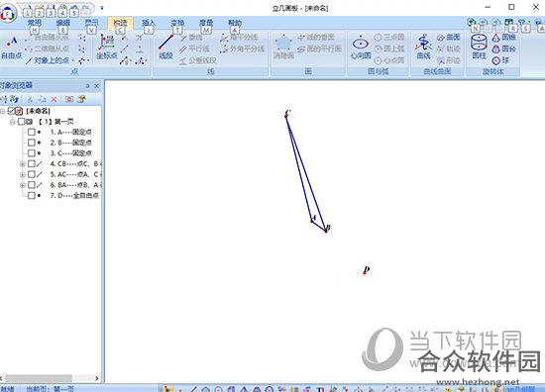Open the 帮助 ribbon tab
This screenshot has width=545, height=392.
(x=235, y=23)
